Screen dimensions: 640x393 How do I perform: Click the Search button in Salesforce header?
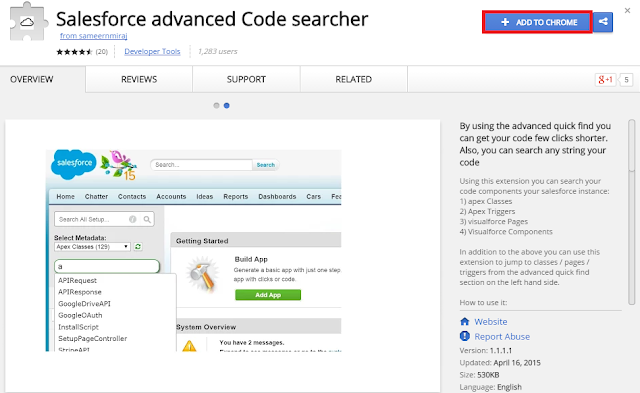pos(266,165)
